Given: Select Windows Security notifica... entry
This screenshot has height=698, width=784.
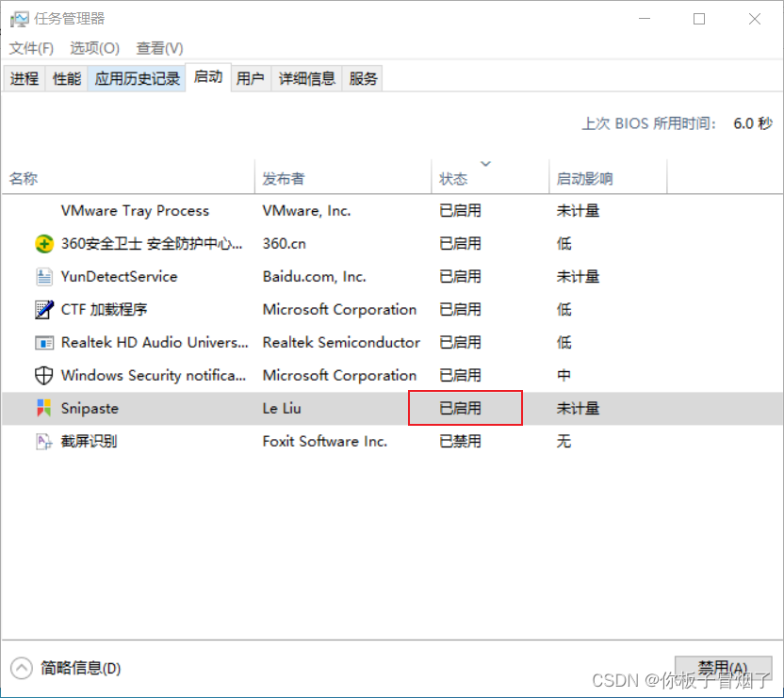Looking at the screenshot, I should pos(154,376).
